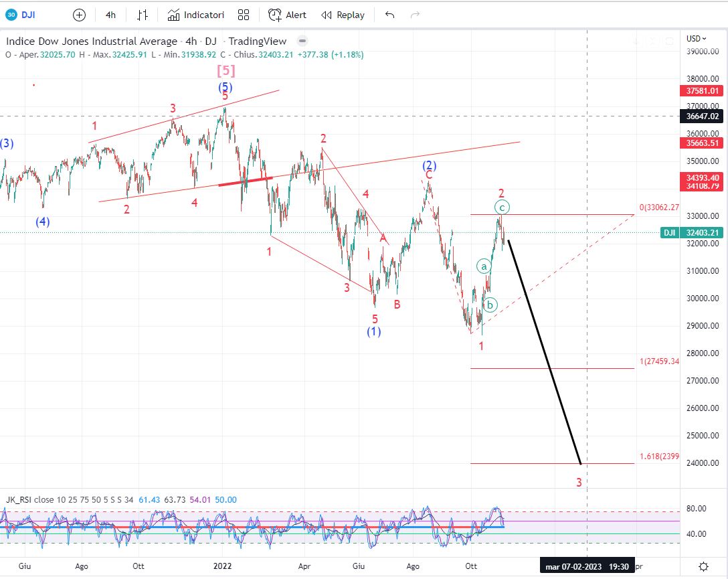Click the JK_RSI value 63.73
Image resolution: width=728 pixels, height=579 pixels.
175,500
